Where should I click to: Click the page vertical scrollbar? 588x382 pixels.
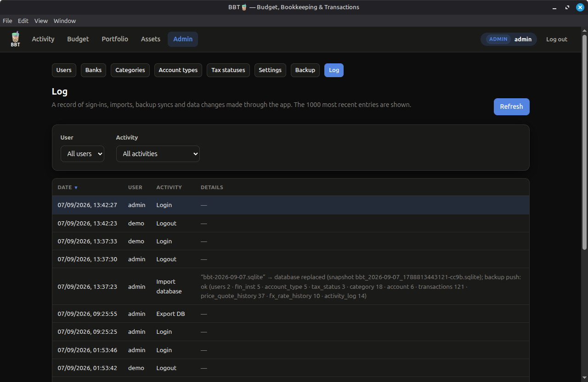(584, 142)
